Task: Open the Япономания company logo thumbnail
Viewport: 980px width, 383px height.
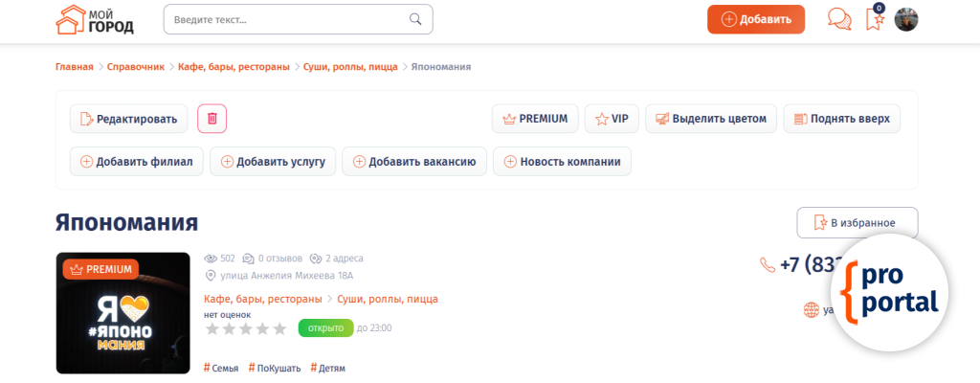Action: [122, 312]
